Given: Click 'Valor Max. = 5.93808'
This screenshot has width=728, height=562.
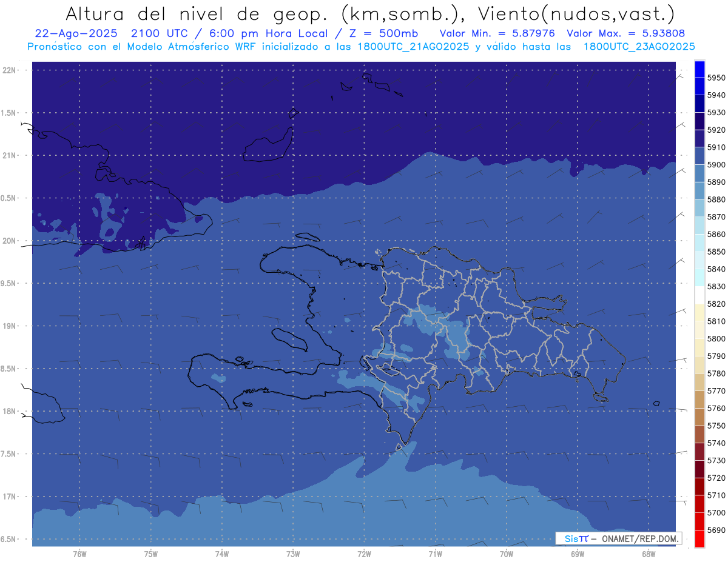Looking at the screenshot, I should pos(625,33).
